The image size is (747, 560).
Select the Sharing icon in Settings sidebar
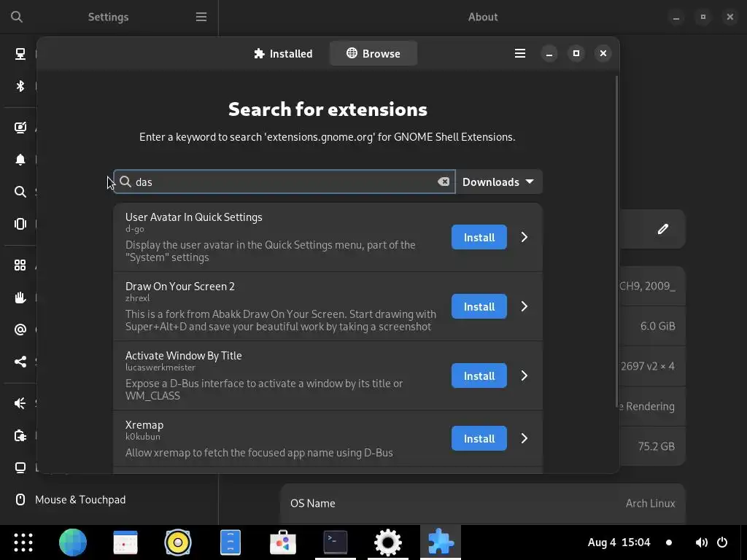(20, 362)
